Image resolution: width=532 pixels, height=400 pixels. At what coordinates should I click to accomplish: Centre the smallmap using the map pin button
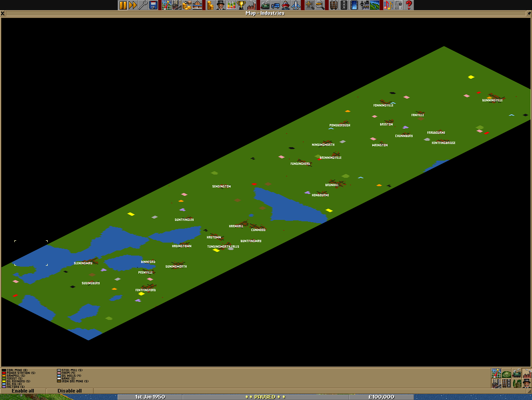click(496, 374)
